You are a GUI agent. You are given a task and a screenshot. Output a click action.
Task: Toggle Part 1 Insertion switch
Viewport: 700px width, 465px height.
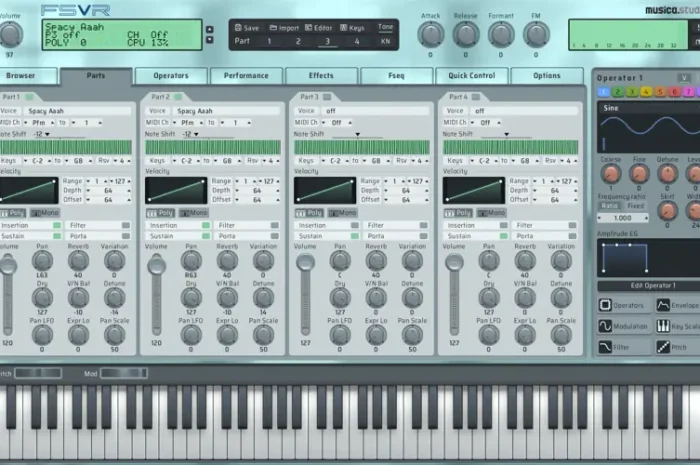(57, 225)
